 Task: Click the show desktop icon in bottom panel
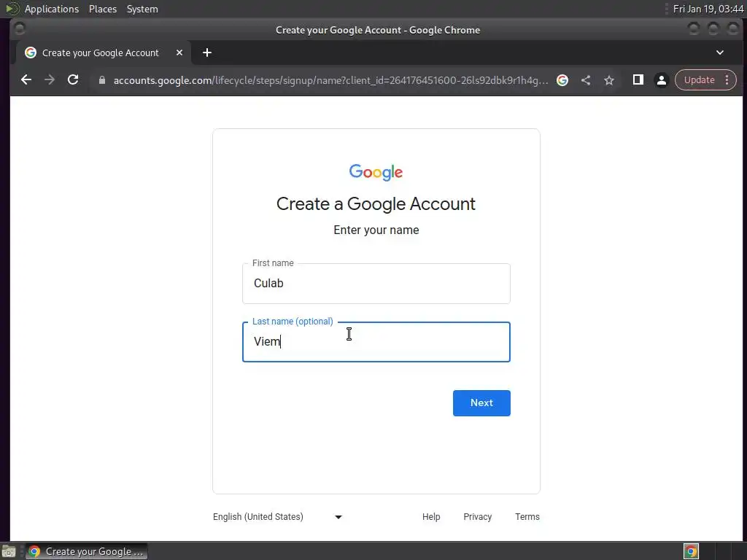pyautogui.click(x=9, y=551)
